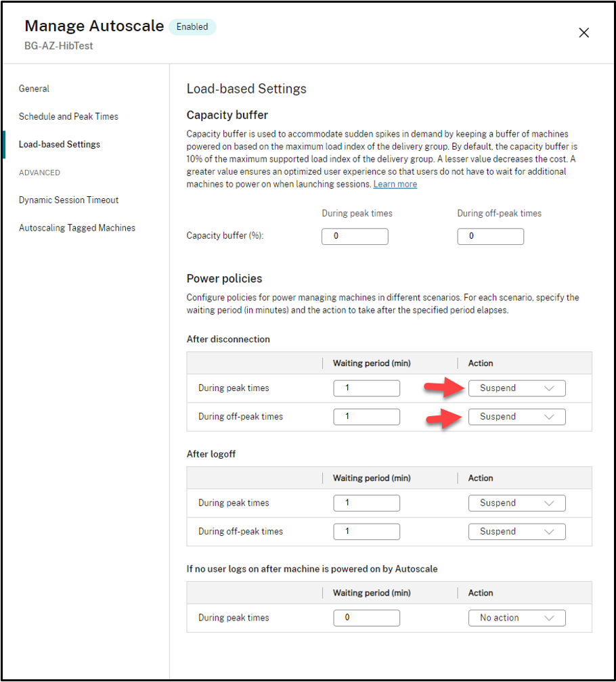Viewport: 616px width, 682px height.
Task: Expand the peak-time Suspend dropdown under After logoff
Action: [x=516, y=503]
